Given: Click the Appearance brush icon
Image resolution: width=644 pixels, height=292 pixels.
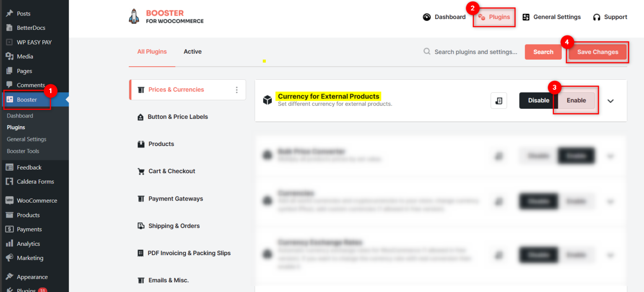Looking at the screenshot, I should point(10,277).
